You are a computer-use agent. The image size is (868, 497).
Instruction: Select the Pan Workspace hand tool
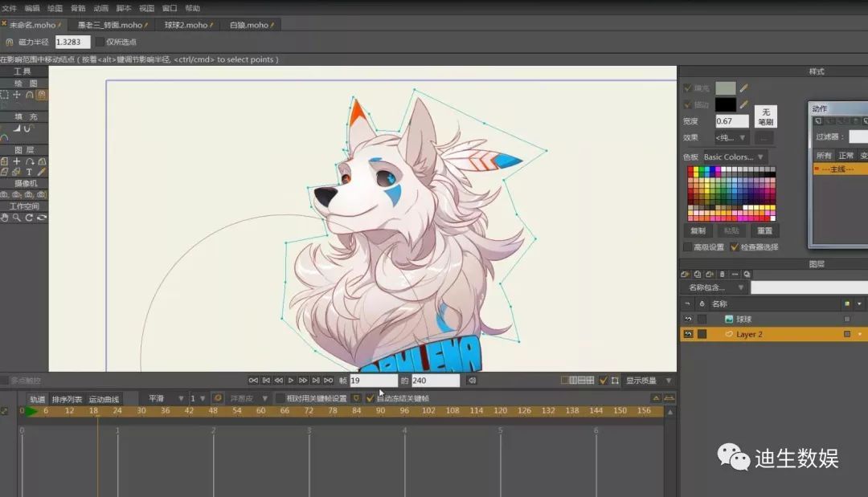click(5, 218)
